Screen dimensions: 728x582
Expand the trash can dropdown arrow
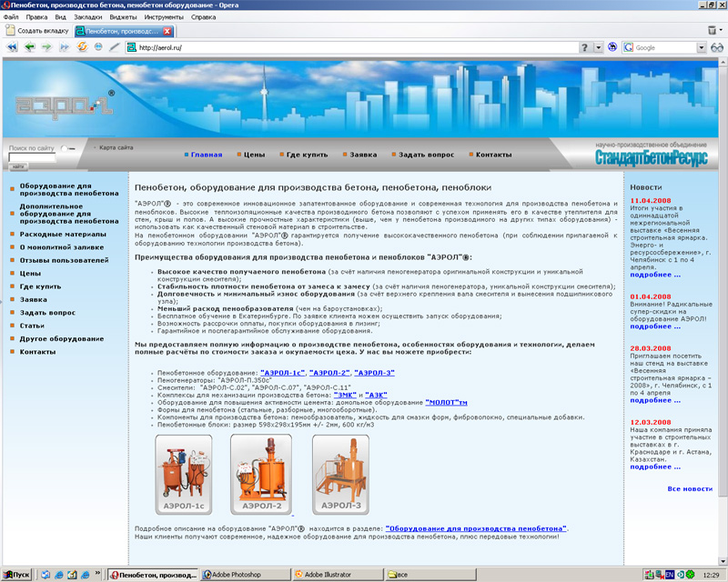pyautogui.click(x=721, y=30)
